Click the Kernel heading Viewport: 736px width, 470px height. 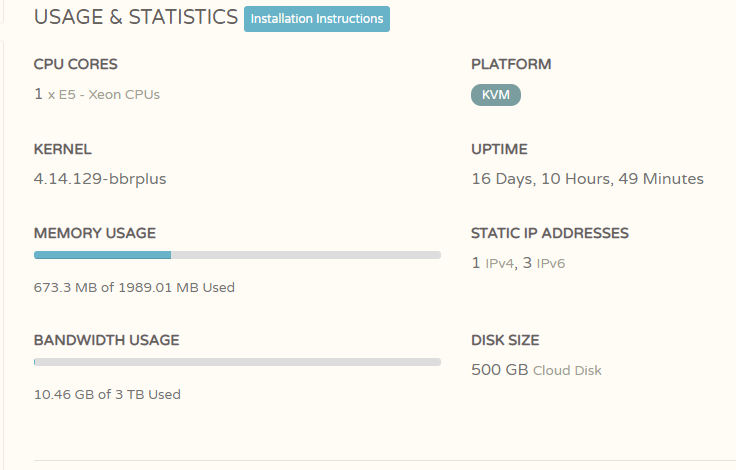(62, 149)
